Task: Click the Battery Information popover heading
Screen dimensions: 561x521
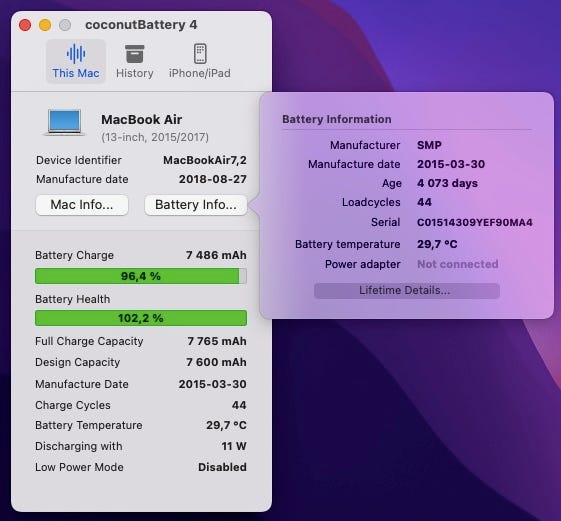Action: click(x=337, y=119)
